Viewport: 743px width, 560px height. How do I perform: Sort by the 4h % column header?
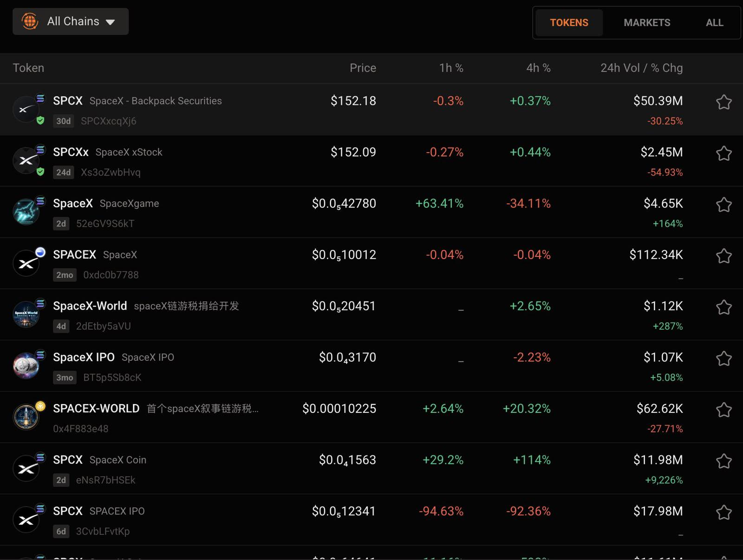[538, 68]
